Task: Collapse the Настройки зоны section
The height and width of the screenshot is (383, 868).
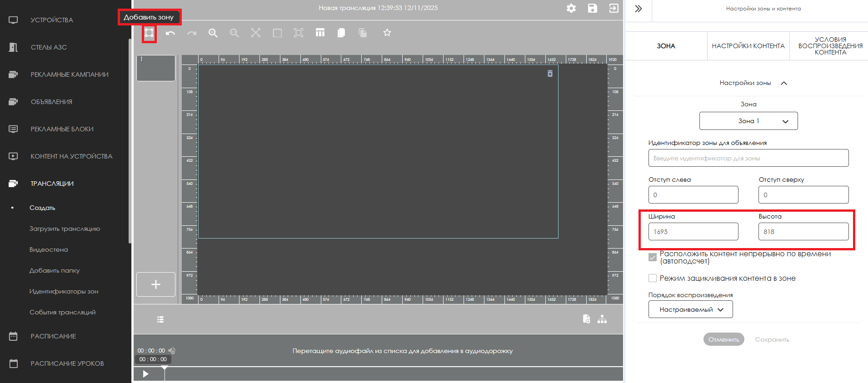Action: tap(783, 83)
